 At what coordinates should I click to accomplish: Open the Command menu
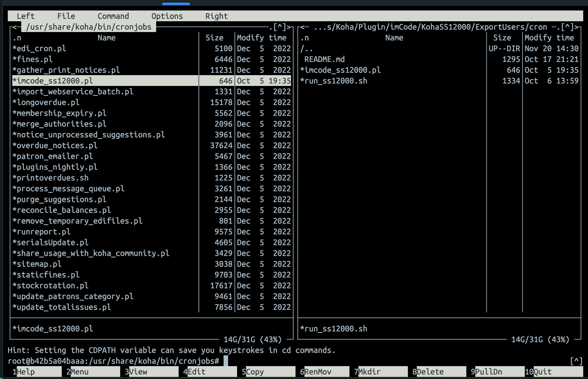pyautogui.click(x=113, y=16)
